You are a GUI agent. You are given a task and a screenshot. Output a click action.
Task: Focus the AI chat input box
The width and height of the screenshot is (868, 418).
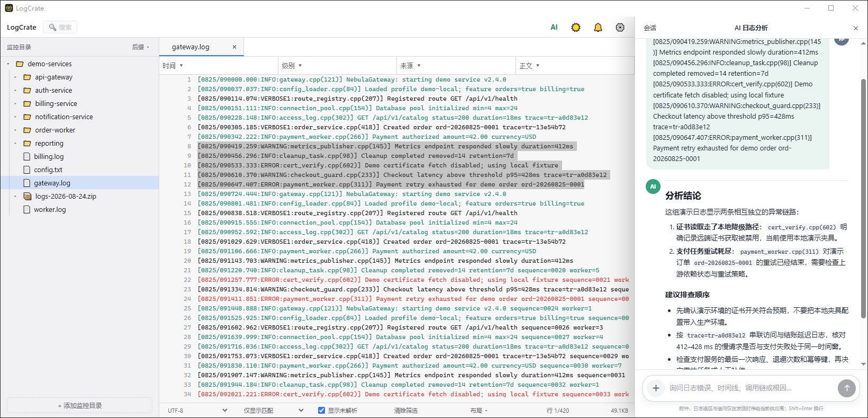point(751,388)
